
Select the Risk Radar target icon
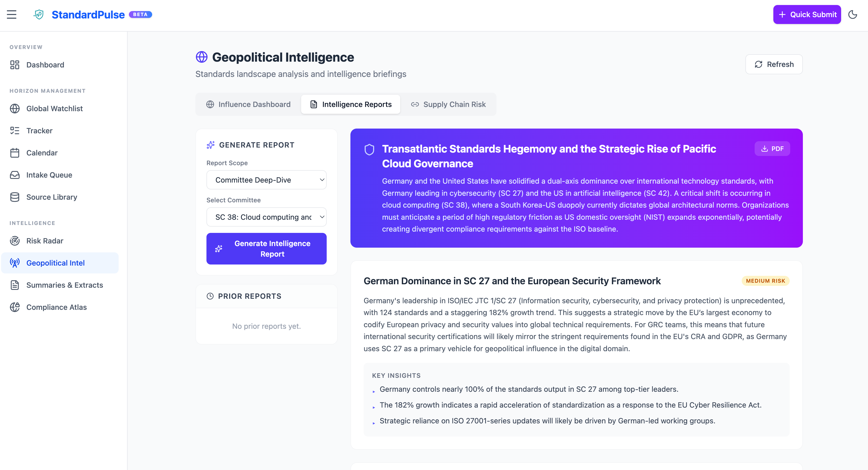(x=15, y=241)
